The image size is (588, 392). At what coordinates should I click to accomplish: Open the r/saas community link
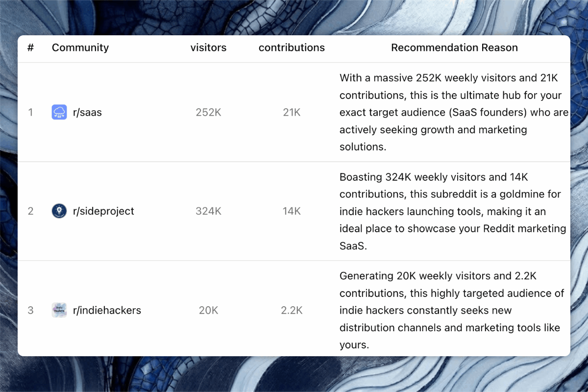pyautogui.click(x=87, y=112)
